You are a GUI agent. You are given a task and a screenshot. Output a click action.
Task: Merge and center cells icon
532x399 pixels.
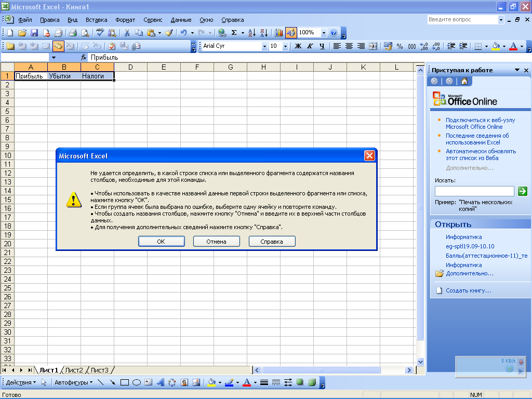click(373, 46)
